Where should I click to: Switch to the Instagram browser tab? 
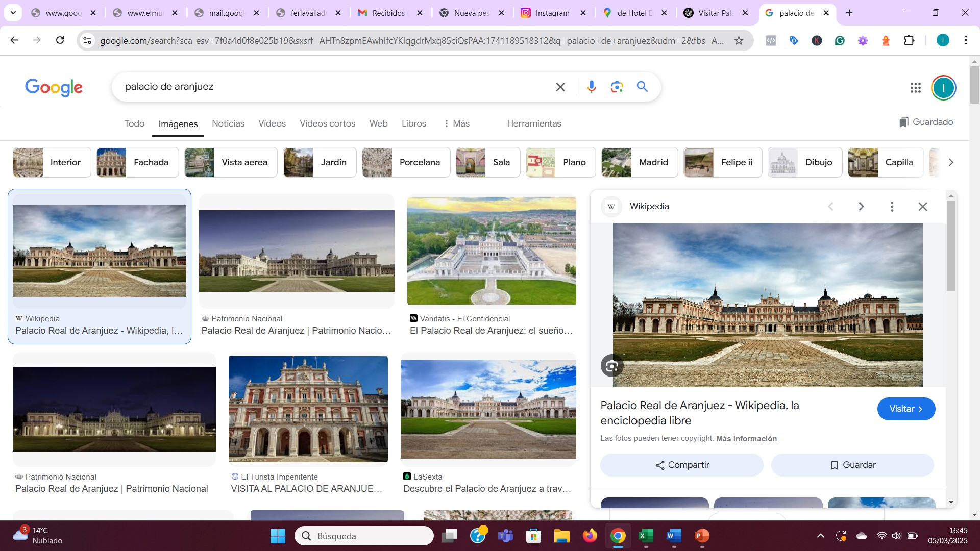coord(552,13)
